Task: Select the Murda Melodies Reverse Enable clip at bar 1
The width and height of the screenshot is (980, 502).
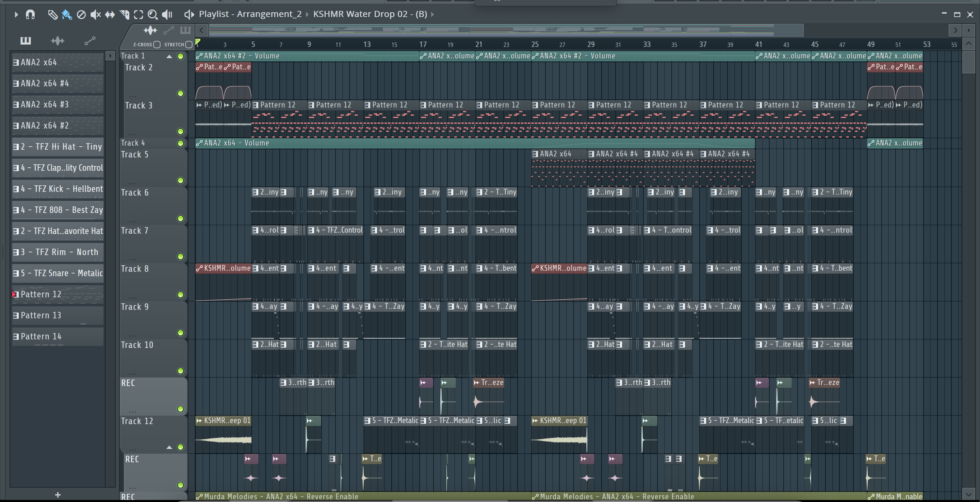Action: [363, 496]
